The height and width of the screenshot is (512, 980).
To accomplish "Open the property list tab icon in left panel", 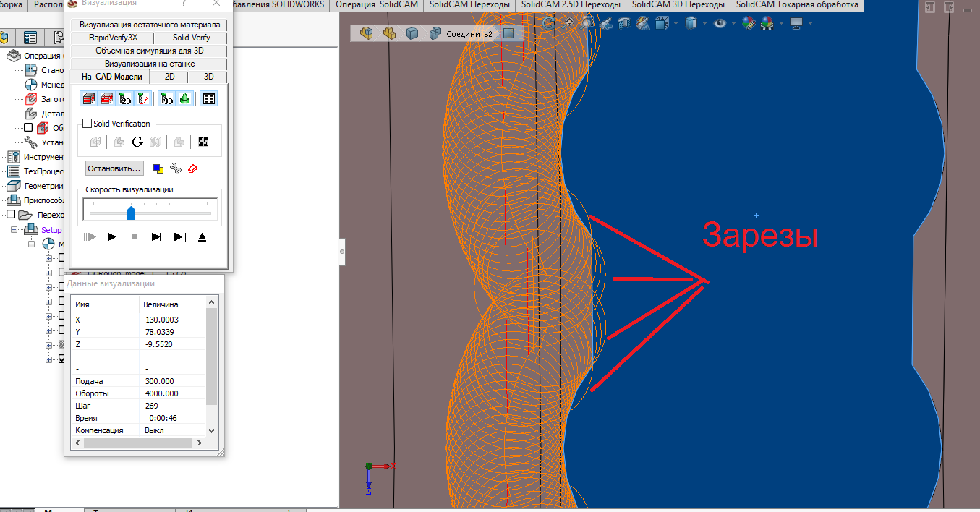I will click(x=30, y=38).
